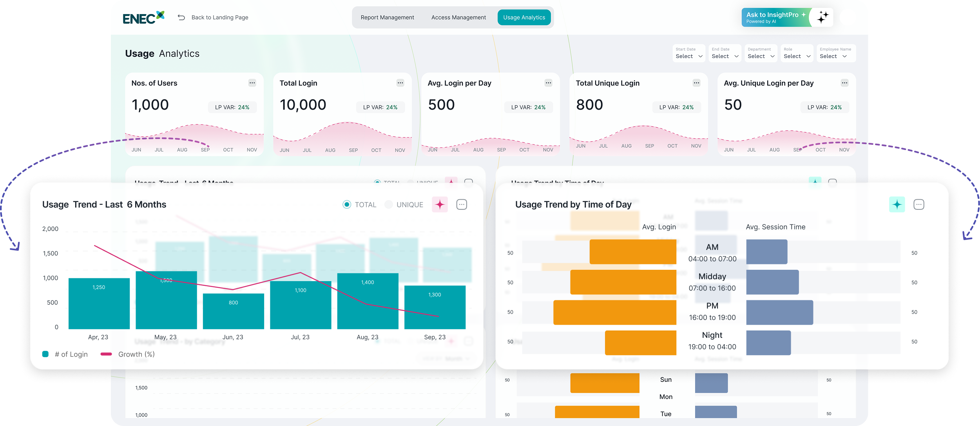Select the TOTAL radio button

click(347, 204)
